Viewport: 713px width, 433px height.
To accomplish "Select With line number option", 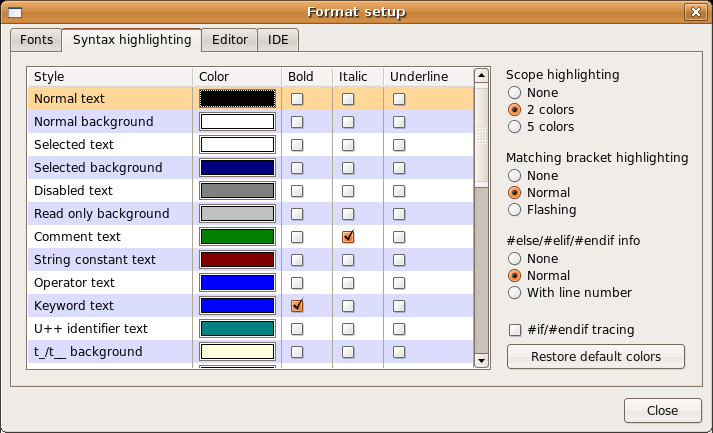I will coord(515,293).
